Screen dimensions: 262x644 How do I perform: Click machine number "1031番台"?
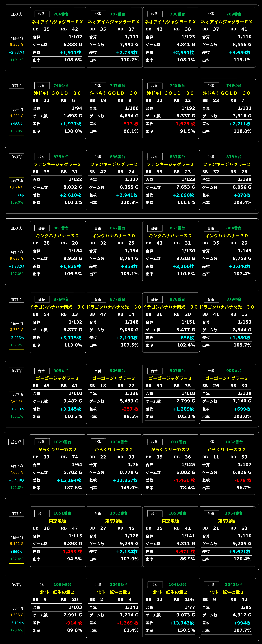tap(177, 442)
